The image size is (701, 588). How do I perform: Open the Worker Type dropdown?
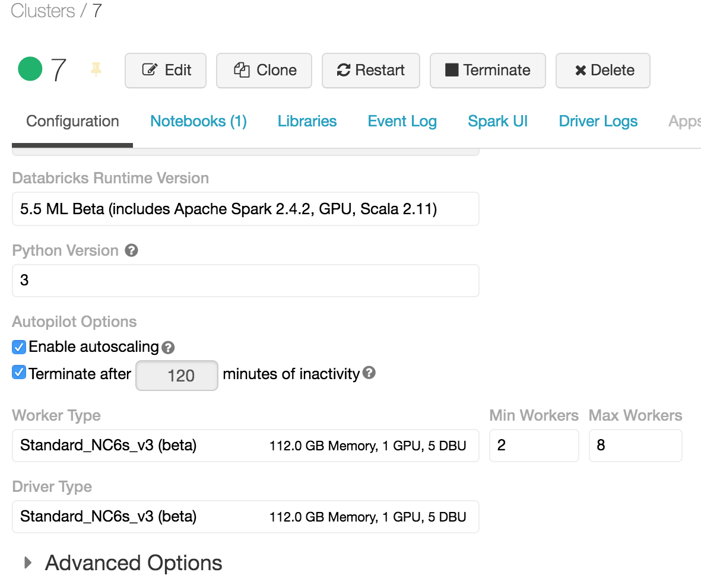pyautogui.click(x=246, y=446)
